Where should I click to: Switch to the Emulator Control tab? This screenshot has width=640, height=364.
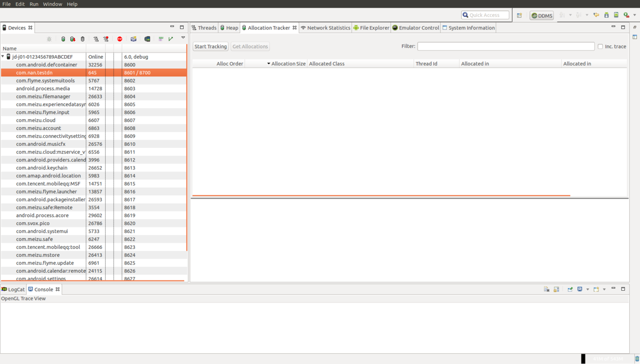tap(415, 28)
